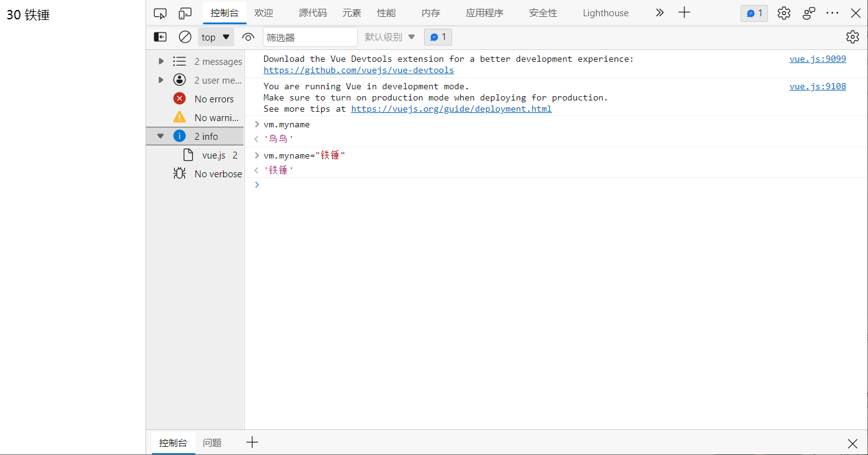Open the feedback/send feedback icon
This screenshot has height=455, width=868.
click(x=809, y=13)
